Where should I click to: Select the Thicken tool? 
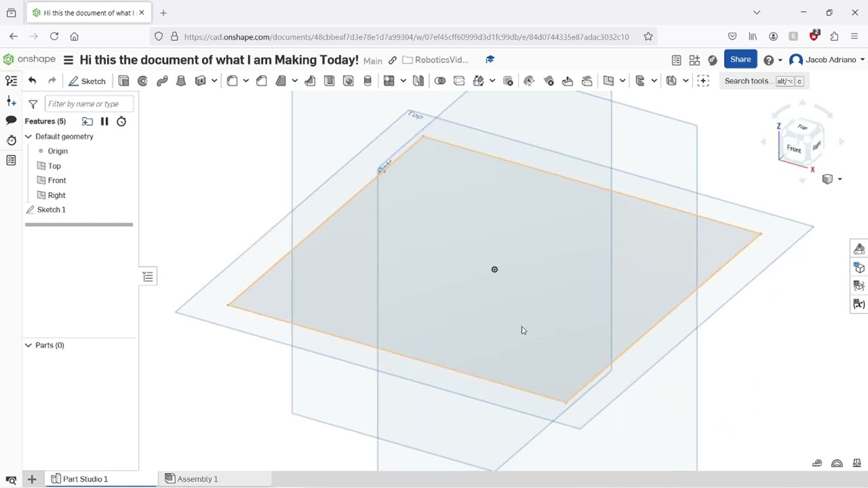[x=200, y=81]
